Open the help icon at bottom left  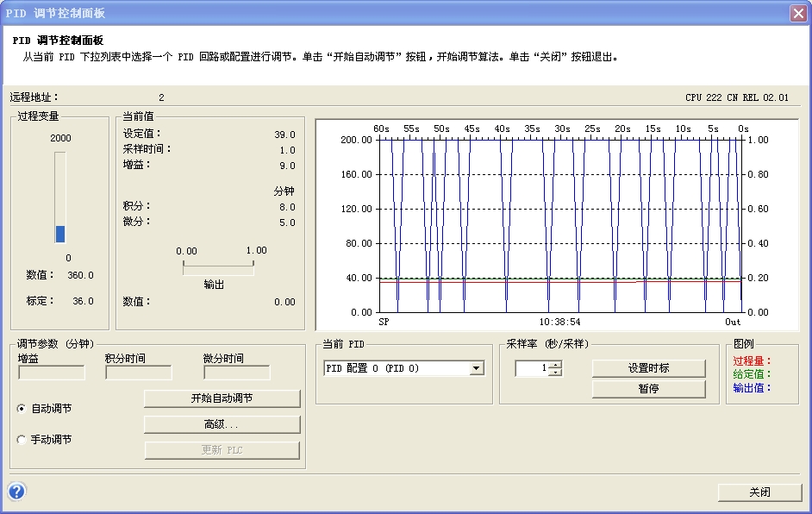click(x=16, y=491)
